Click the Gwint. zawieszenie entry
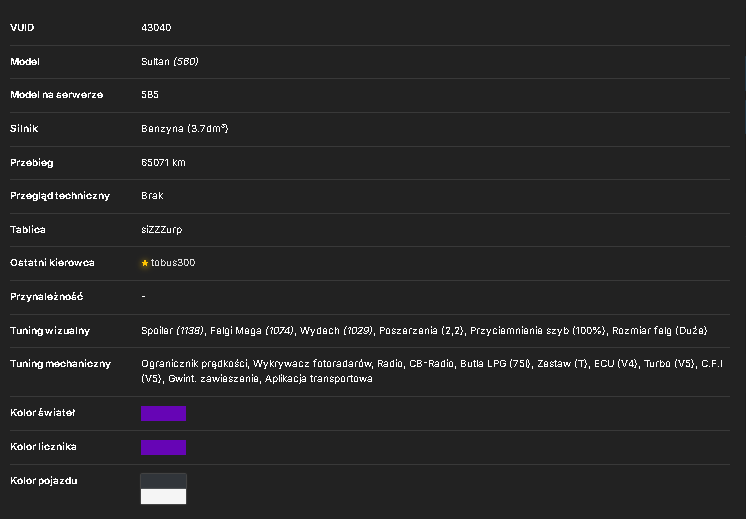 (214, 379)
